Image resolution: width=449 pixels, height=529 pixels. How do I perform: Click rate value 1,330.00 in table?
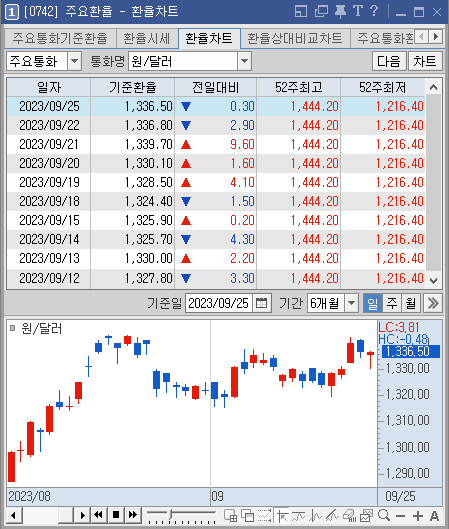tap(149, 259)
